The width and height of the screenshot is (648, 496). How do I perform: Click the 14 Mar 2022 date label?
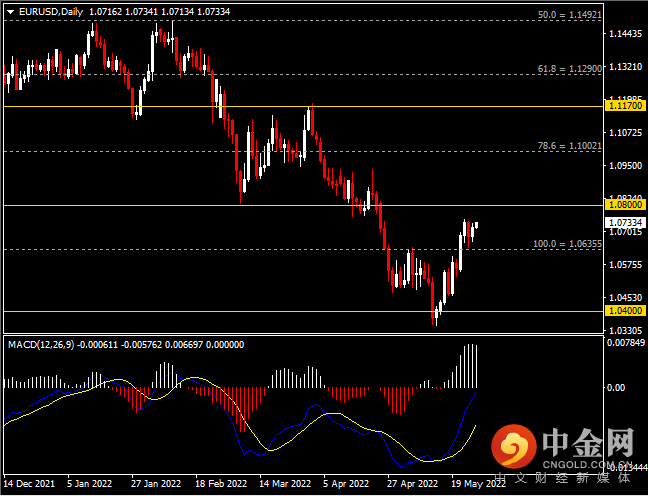(x=285, y=484)
